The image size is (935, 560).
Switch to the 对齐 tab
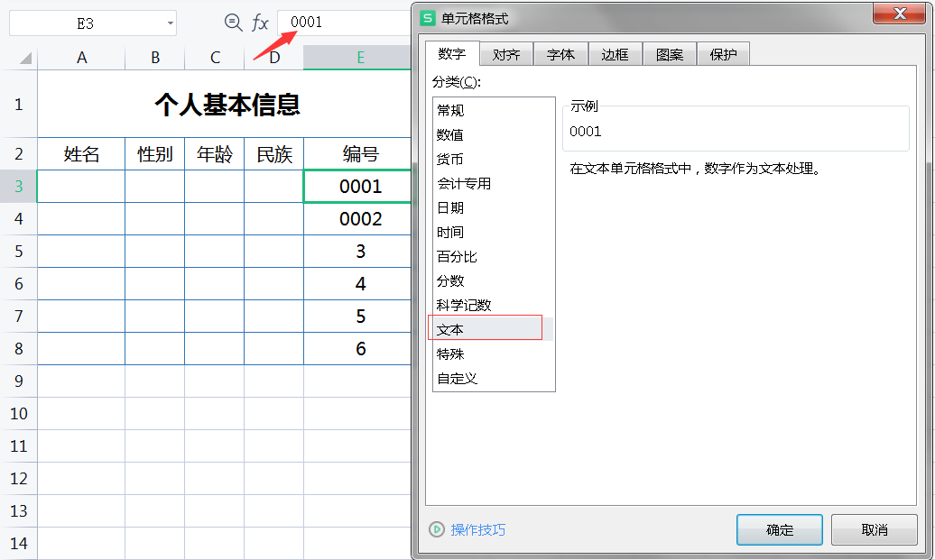tap(506, 55)
